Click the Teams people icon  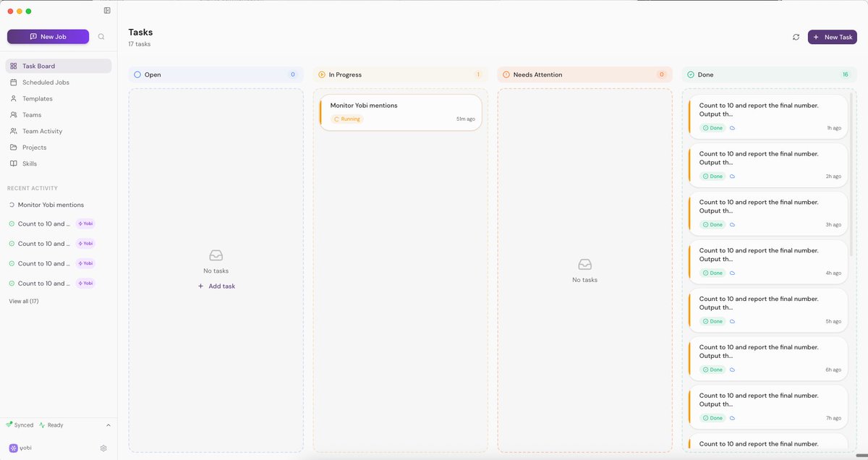coord(14,115)
